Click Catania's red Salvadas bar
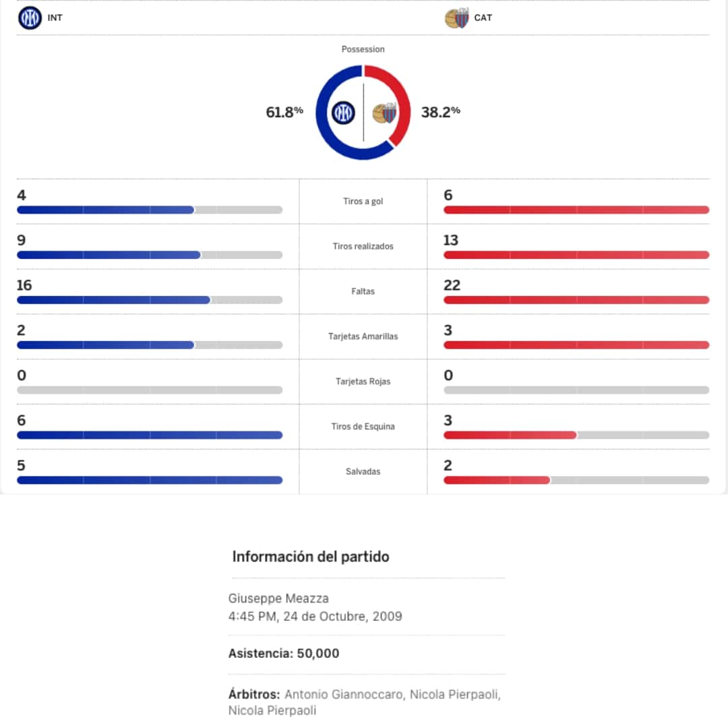The image size is (728, 728). pyautogui.click(x=496, y=480)
